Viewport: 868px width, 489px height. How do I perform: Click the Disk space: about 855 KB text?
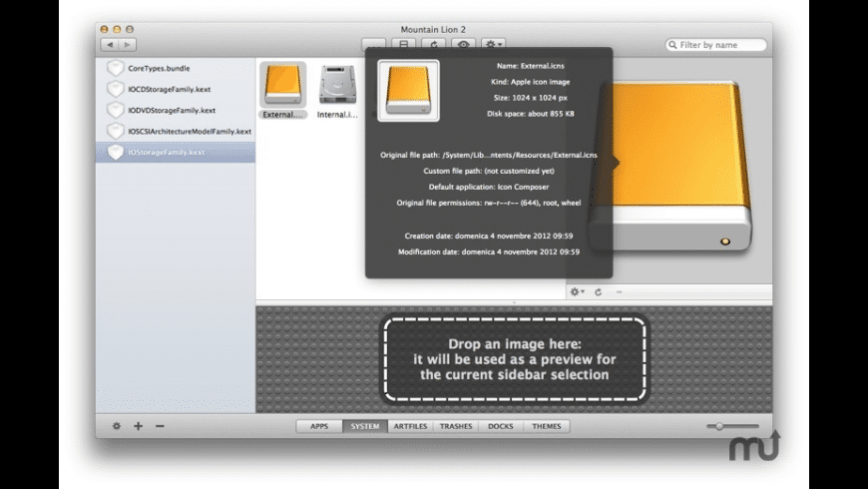pos(531,114)
